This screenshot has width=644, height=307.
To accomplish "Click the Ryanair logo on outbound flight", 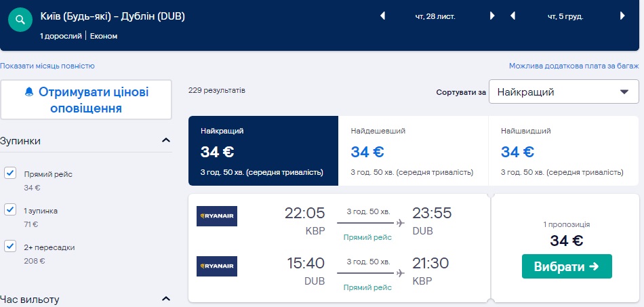I will [217, 216].
